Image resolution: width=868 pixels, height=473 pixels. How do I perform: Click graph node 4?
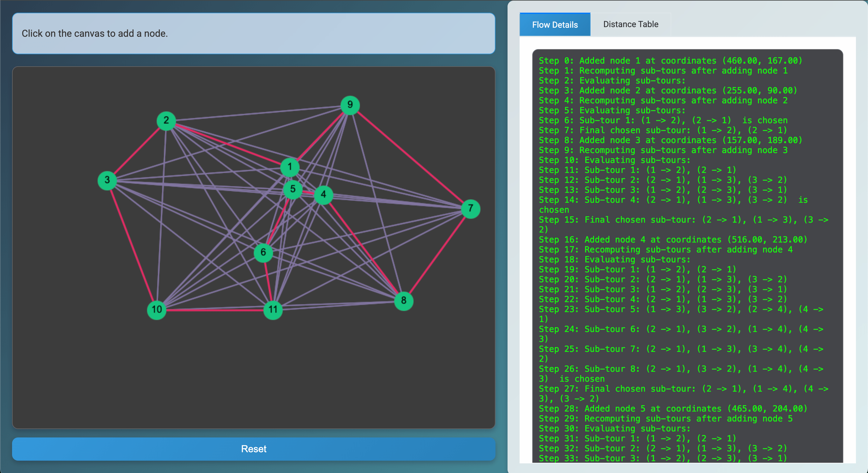(x=323, y=194)
